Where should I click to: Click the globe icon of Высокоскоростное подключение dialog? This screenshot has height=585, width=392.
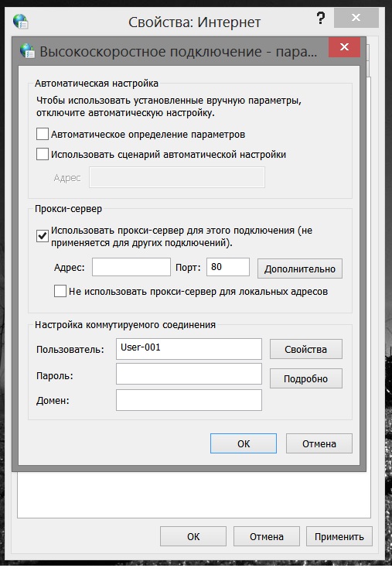point(27,51)
